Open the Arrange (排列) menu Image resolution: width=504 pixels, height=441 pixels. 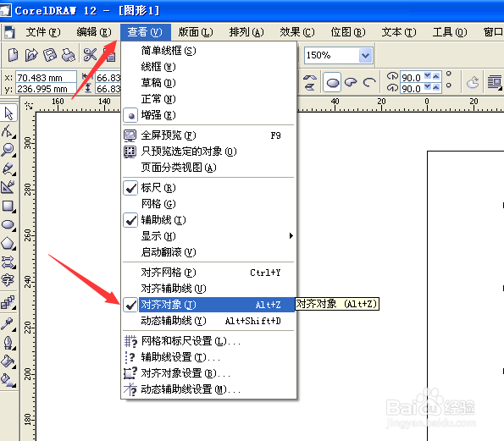tap(246, 32)
